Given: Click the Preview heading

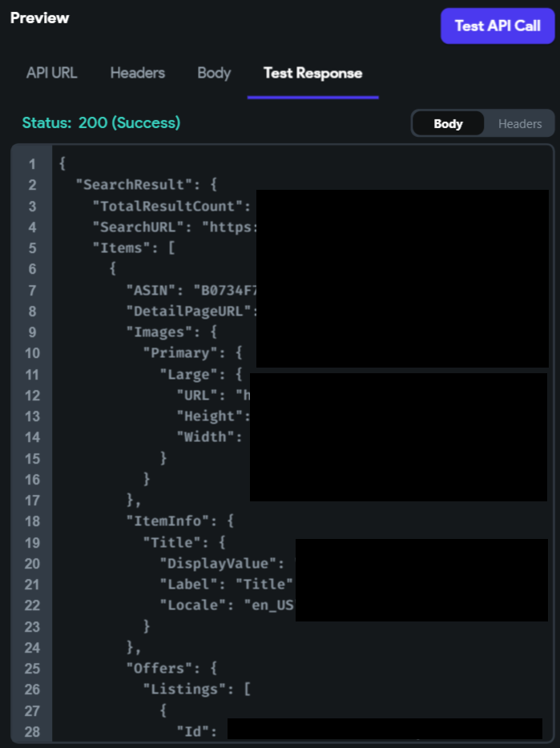Looking at the screenshot, I should (38, 17).
